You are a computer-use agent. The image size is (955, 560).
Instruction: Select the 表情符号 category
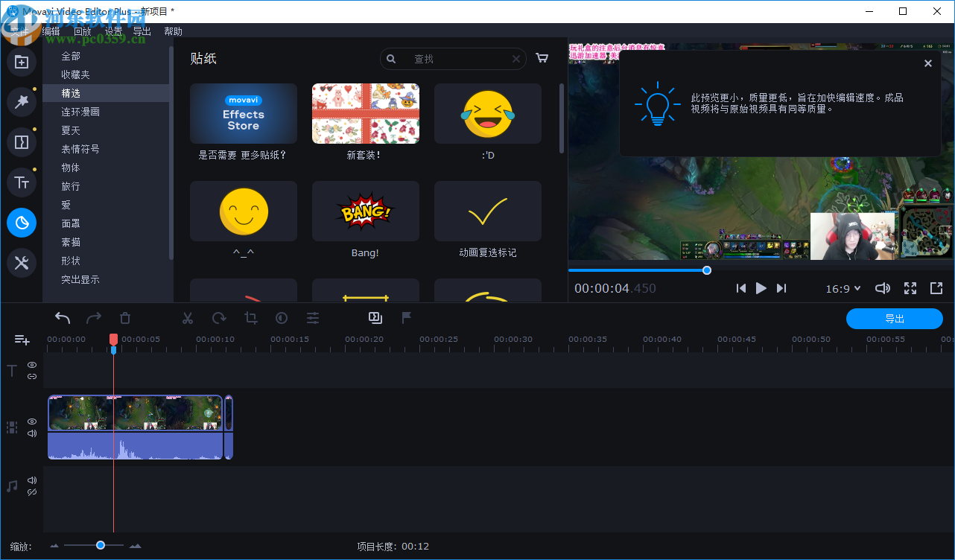point(80,148)
